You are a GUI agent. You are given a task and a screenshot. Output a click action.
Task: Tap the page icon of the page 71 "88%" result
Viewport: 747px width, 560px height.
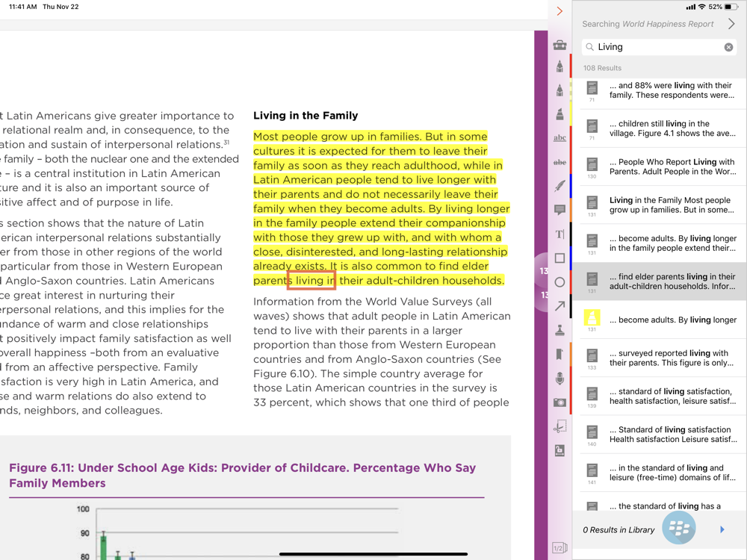pos(592,88)
